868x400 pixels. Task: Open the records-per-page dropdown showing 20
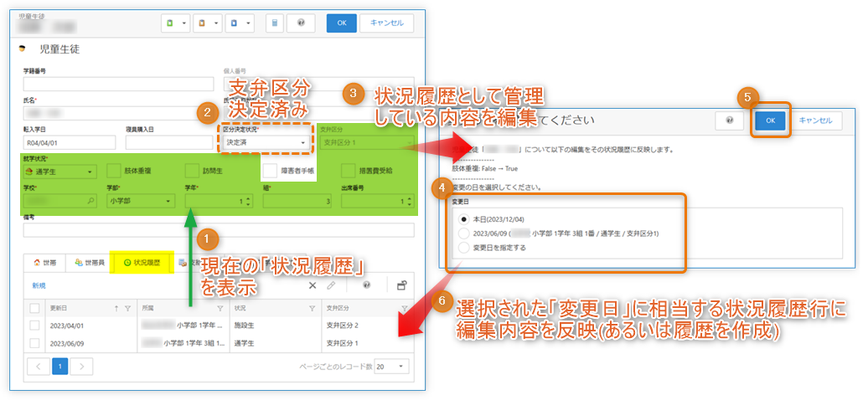tap(391, 367)
